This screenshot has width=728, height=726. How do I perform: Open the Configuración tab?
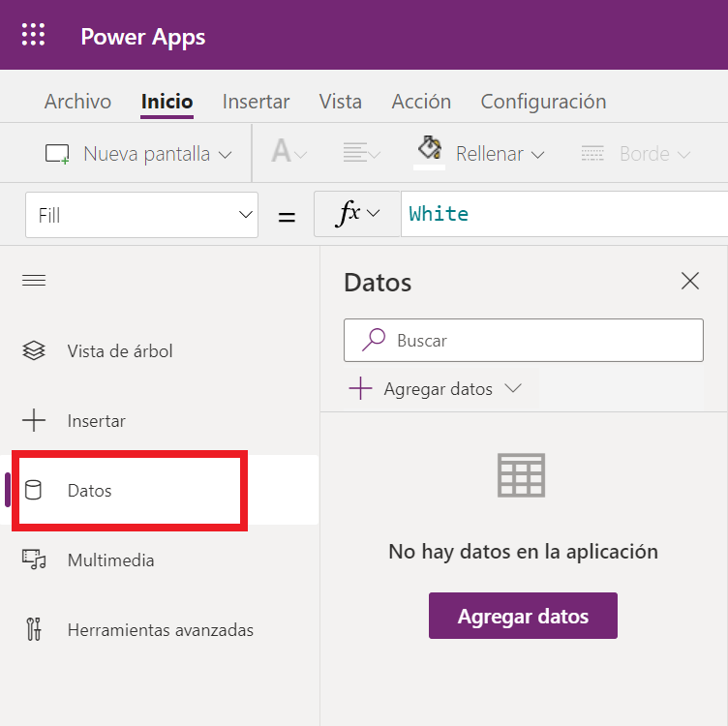[543, 102]
